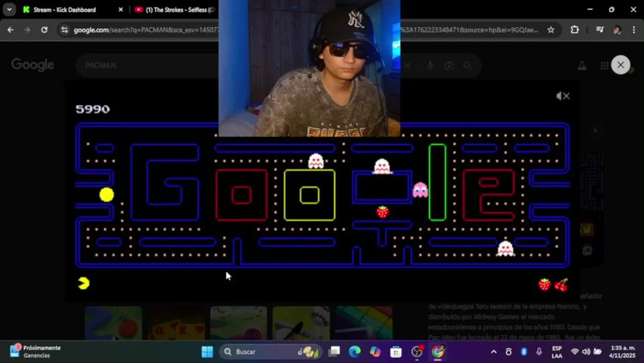
Task: Switch to The Strokes - Selfless YouTube tab
Action: coord(174,10)
